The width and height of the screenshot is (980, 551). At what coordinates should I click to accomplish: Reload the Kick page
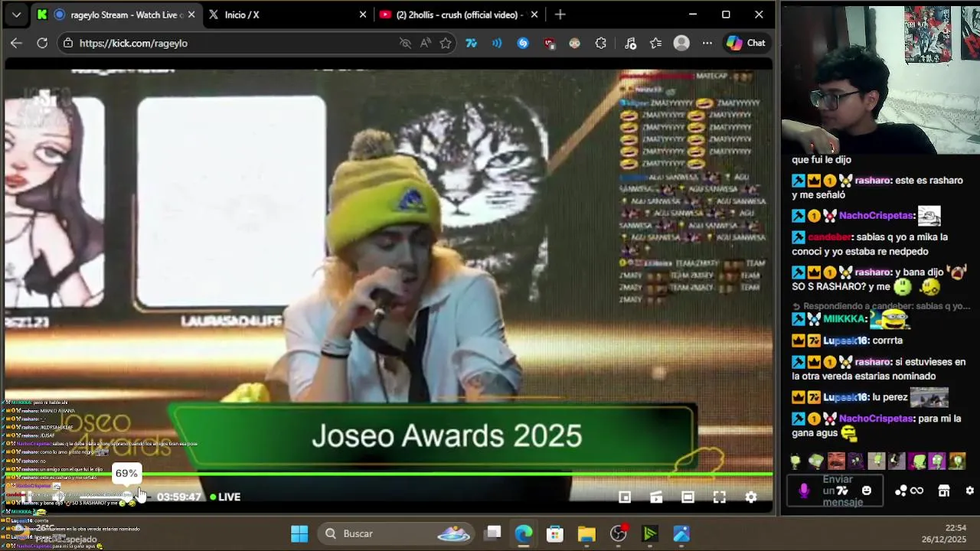coord(42,43)
